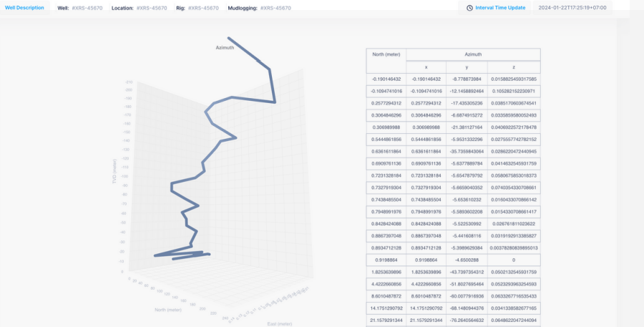Viewport: 644px width, 327px height.
Task: Select the Mudlogging #XRS-45670 value
Action: (275, 8)
